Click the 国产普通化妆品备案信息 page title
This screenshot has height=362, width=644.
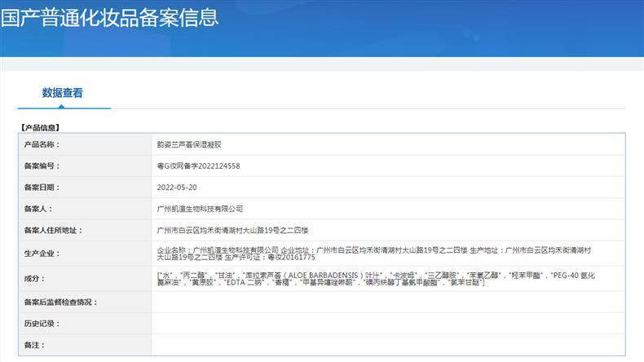(110, 18)
